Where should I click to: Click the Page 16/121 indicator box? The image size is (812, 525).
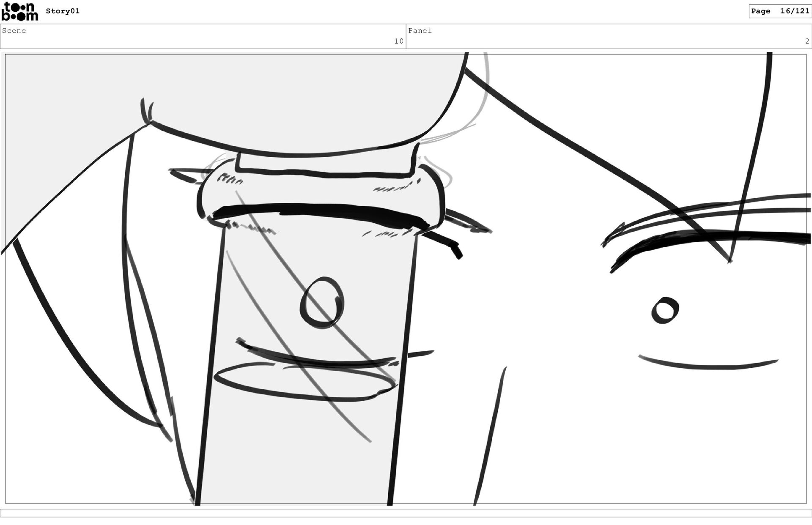click(x=779, y=11)
